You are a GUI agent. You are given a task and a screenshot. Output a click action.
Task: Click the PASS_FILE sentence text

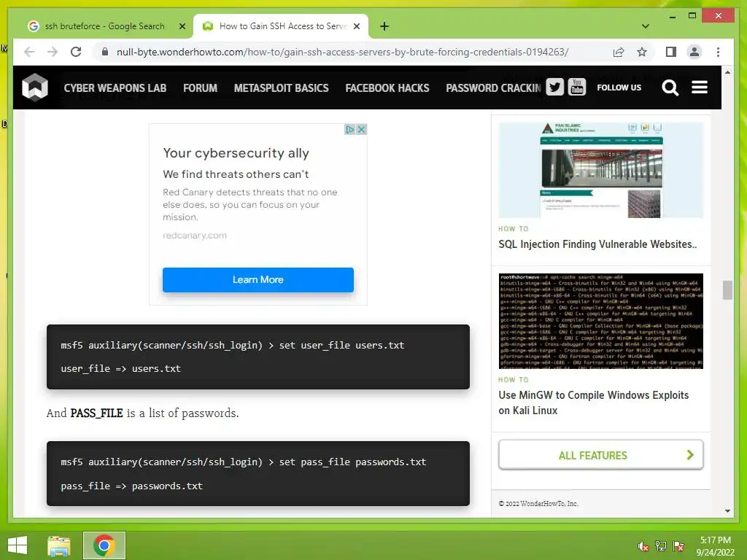click(x=142, y=413)
